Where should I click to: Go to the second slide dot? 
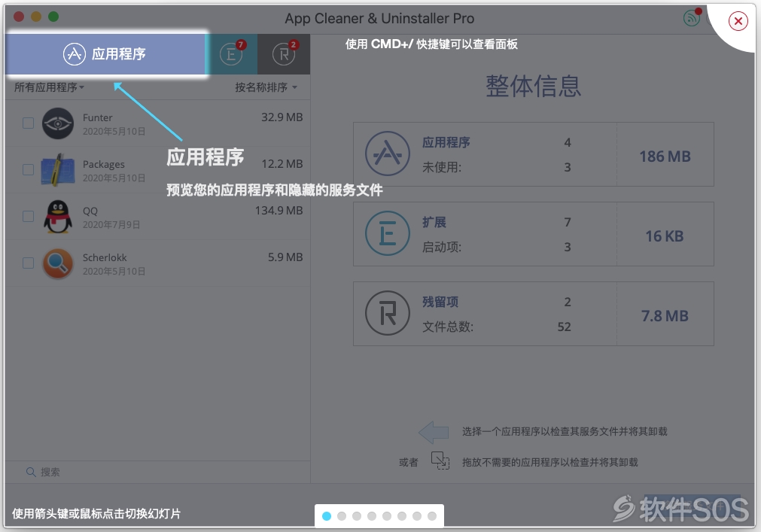(342, 516)
